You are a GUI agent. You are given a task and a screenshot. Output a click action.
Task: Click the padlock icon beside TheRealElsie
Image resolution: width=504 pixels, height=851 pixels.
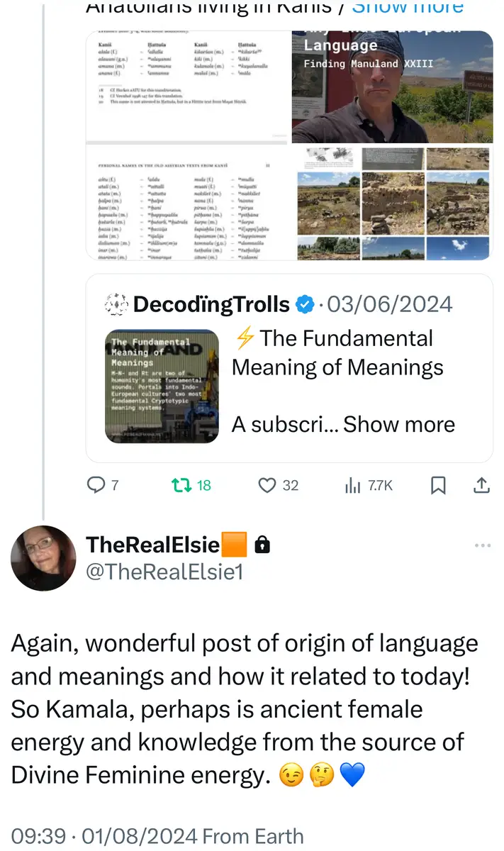262,545
